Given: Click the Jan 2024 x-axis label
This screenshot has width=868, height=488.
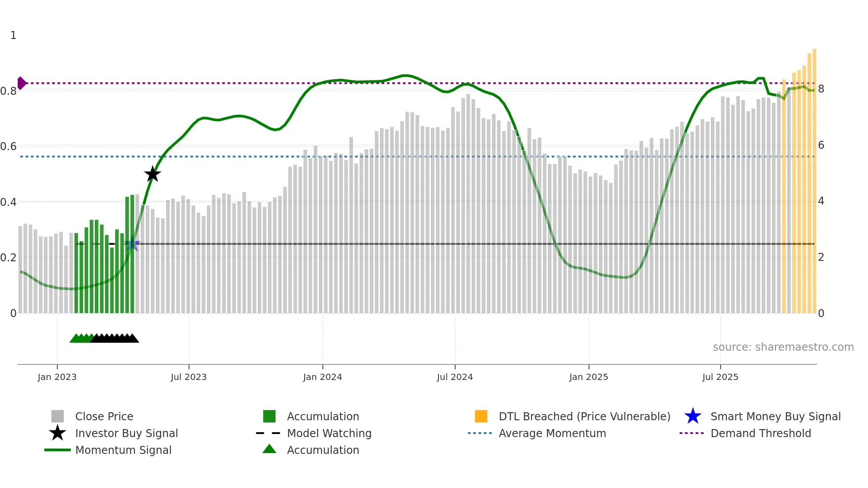Looking at the screenshot, I should tap(322, 377).
